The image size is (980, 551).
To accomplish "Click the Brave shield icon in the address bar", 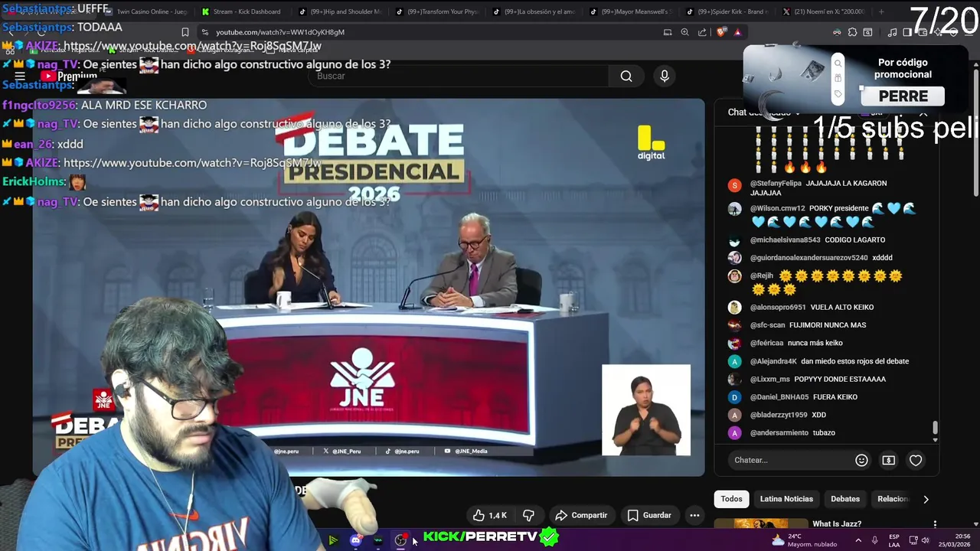I will tap(720, 32).
